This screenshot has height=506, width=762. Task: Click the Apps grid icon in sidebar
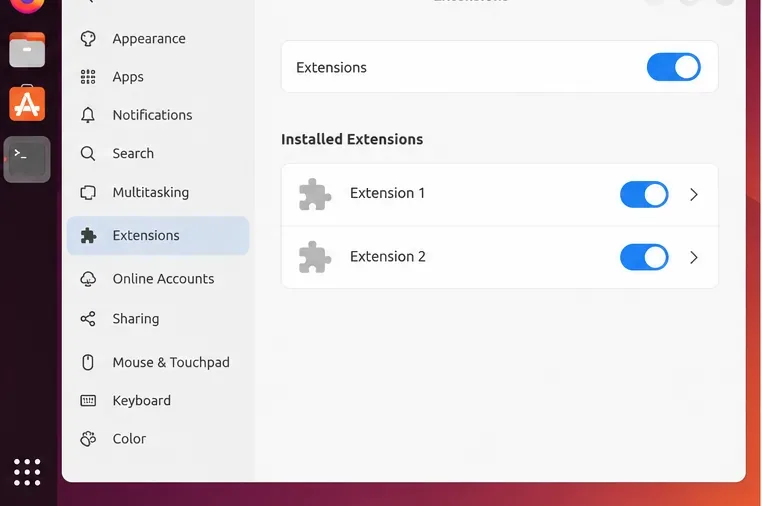coord(88,77)
